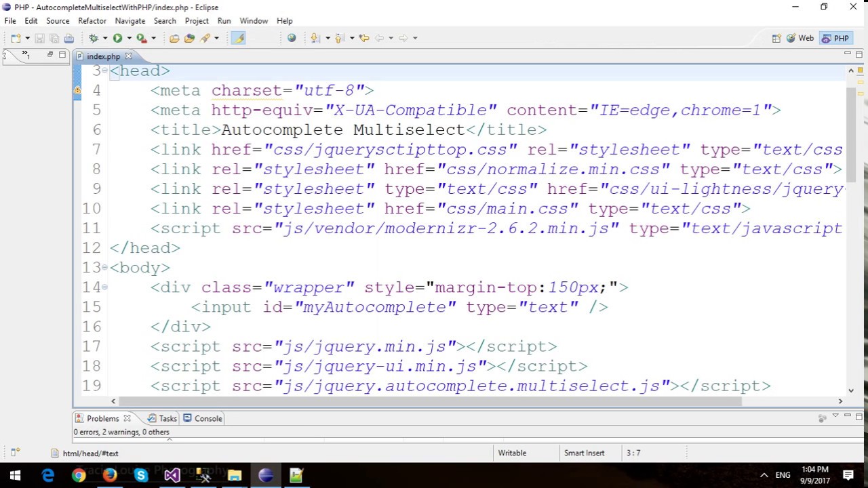Viewport: 868px width, 488px height.
Task: Open the Refactor menu
Action: tap(92, 21)
